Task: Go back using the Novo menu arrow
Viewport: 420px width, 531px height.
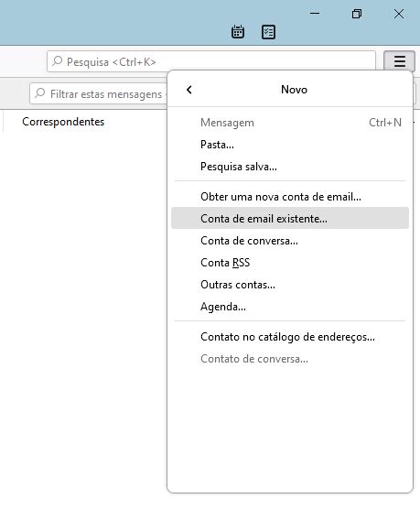Action: (x=189, y=90)
